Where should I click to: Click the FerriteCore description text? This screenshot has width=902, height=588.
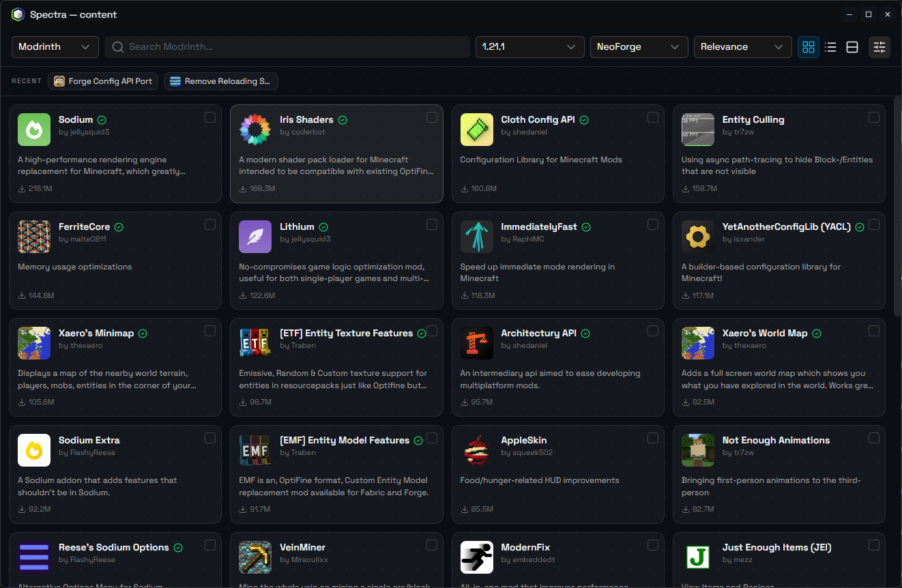click(x=75, y=267)
